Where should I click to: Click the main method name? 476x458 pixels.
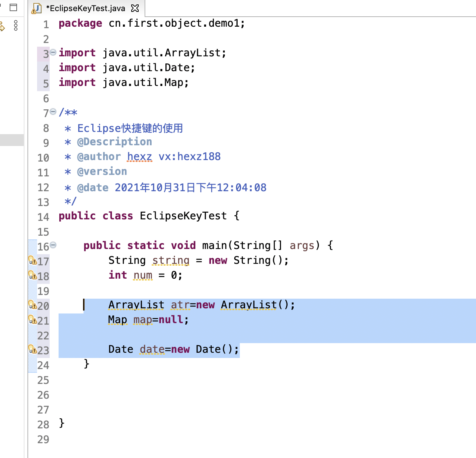click(x=215, y=246)
